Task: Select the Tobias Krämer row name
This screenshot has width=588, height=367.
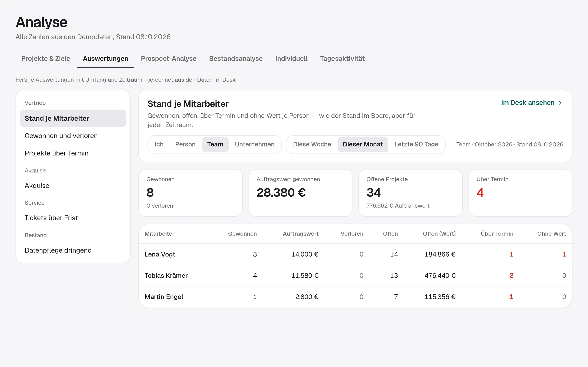Action: (166, 275)
